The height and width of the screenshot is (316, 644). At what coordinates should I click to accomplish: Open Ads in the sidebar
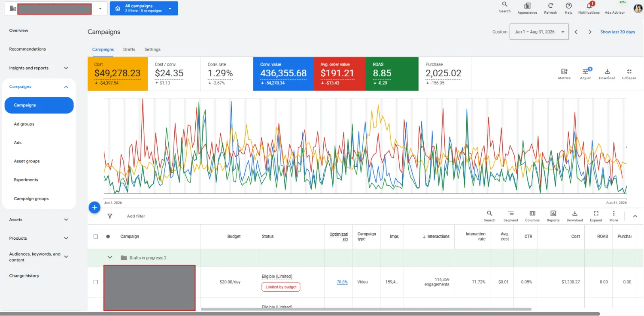pyautogui.click(x=18, y=142)
